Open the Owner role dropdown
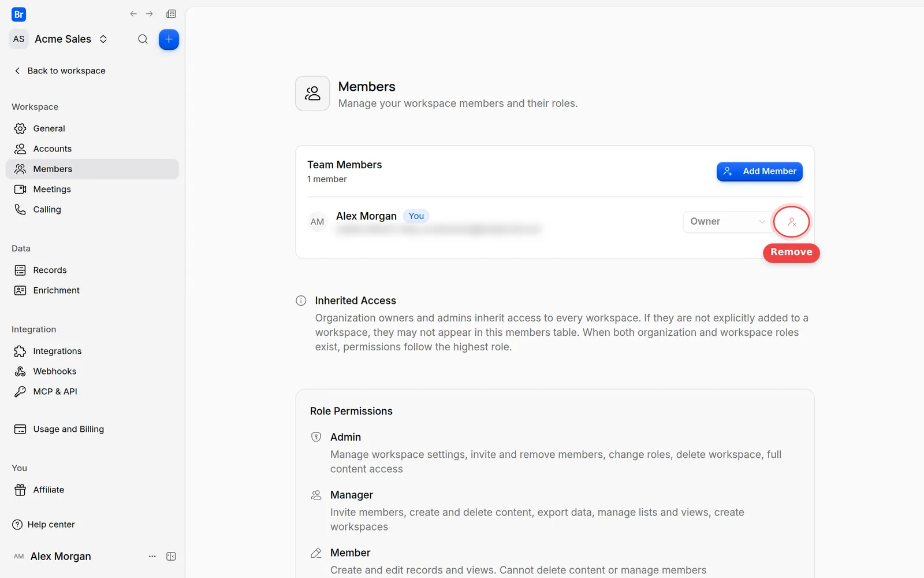Viewport: 924px width, 578px height. tap(727, 221)
